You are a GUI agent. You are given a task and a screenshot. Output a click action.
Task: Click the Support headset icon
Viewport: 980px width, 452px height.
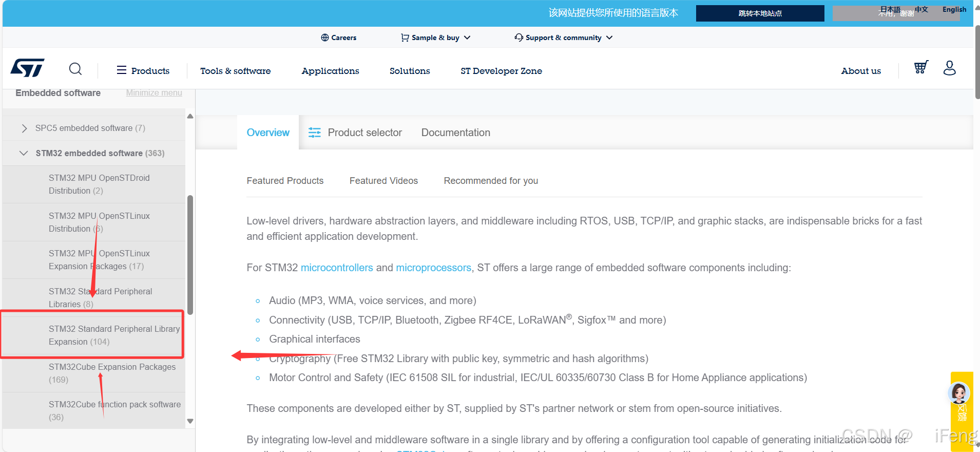(x=519, y=37)
